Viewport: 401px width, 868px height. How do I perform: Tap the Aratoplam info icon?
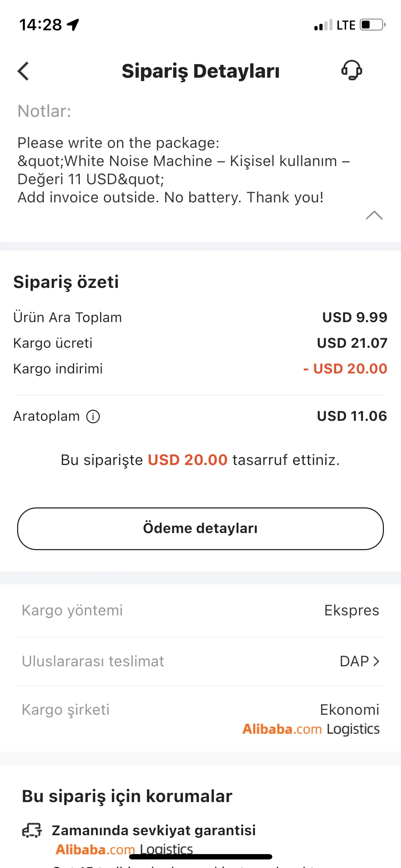(93, 416)
